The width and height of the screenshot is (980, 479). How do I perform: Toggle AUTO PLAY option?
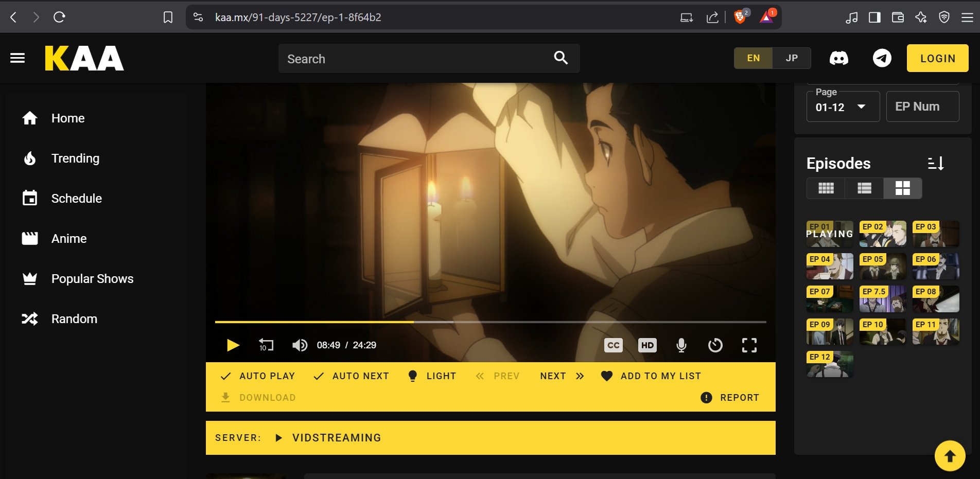pyautogui.click(x=258, y=376)
